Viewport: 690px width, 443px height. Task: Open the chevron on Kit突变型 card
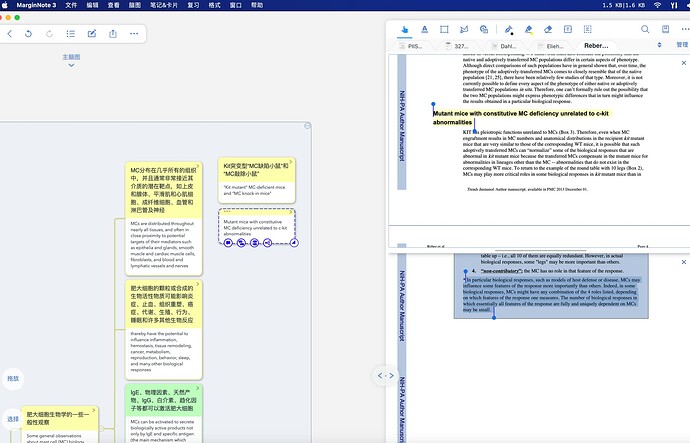[291, 161]
